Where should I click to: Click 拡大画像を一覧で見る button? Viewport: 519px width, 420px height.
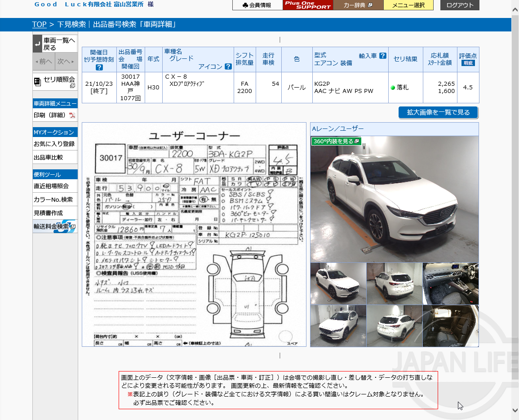(438, 112)
